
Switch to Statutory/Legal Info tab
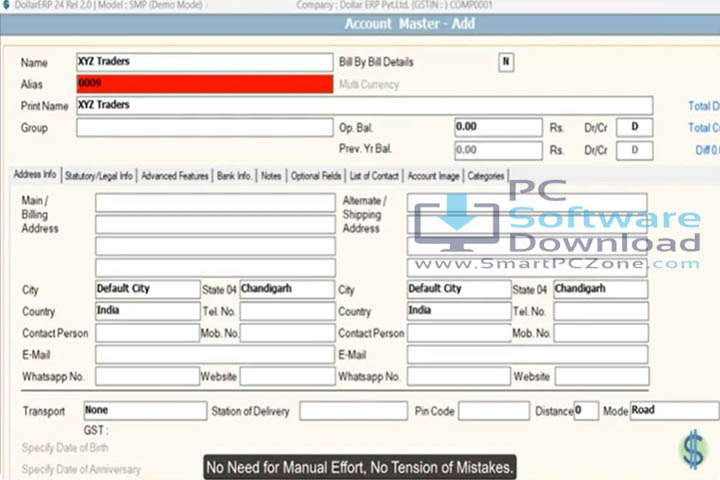(x=99, y=176)
